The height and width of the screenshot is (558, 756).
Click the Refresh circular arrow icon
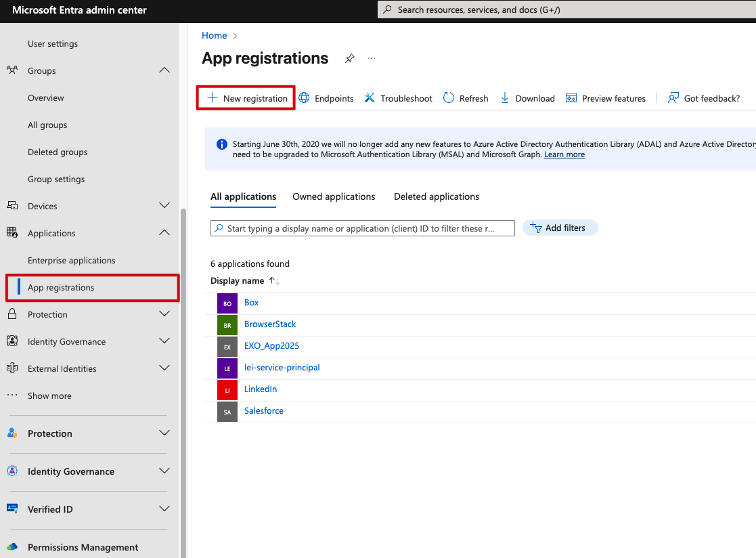click(449, 98)
